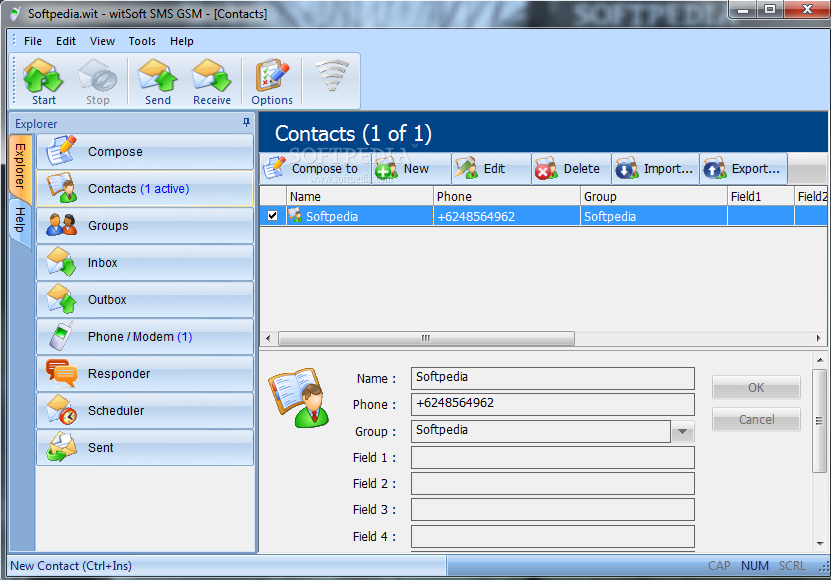Click Export... contacts button

pyautogui.click(x=743, y=169)
